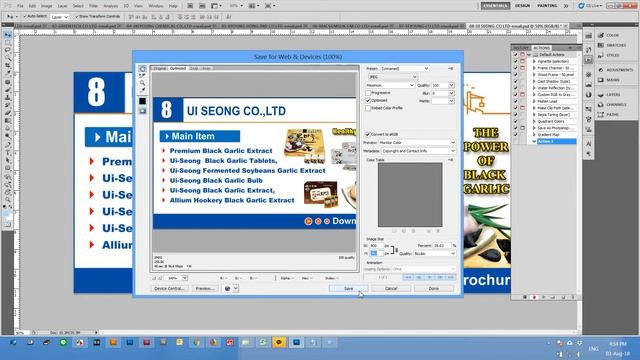Select the Hand tool in Save for Web dialog
Viewport: 640px width, 360px height.
[142, 69]
